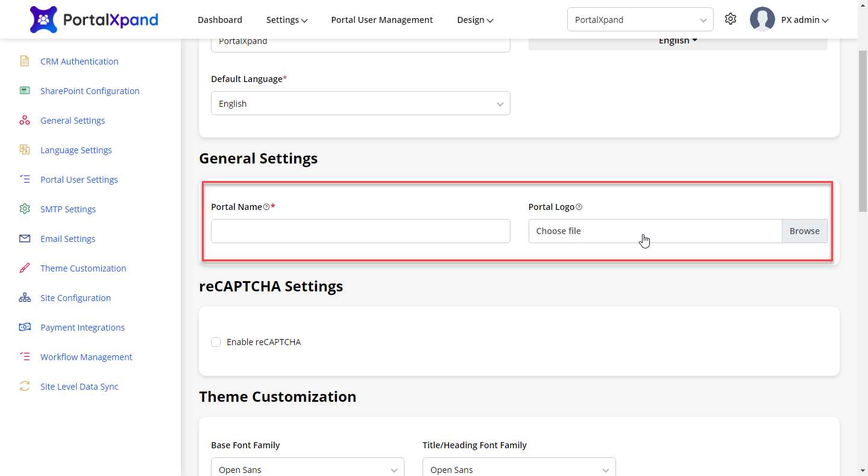
Task: Click the Theme Customization brush icon
Action: [25, 268]
